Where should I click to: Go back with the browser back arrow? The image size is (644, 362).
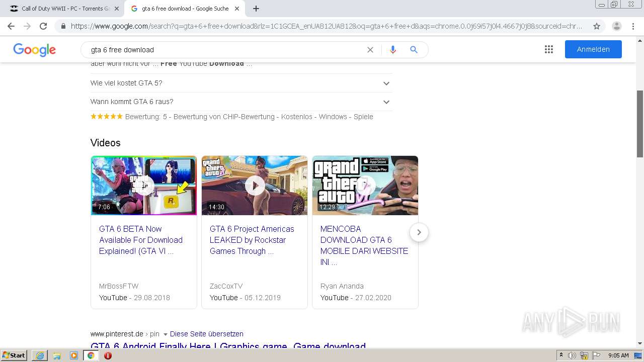pos(11,26)
